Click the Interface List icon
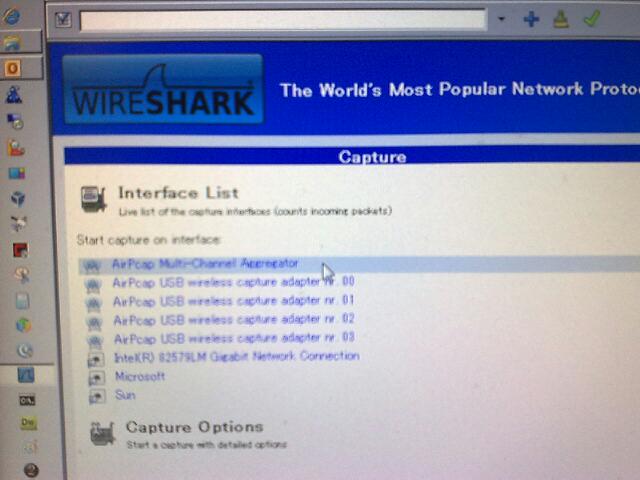640x480 pixels. tap(93, 199)
